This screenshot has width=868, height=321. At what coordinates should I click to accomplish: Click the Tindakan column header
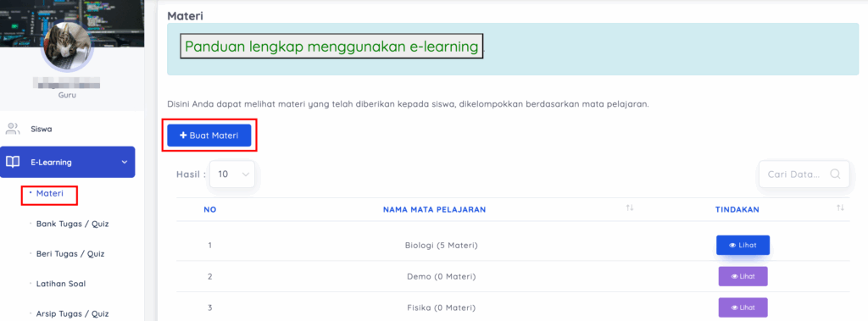click(737, 210)
